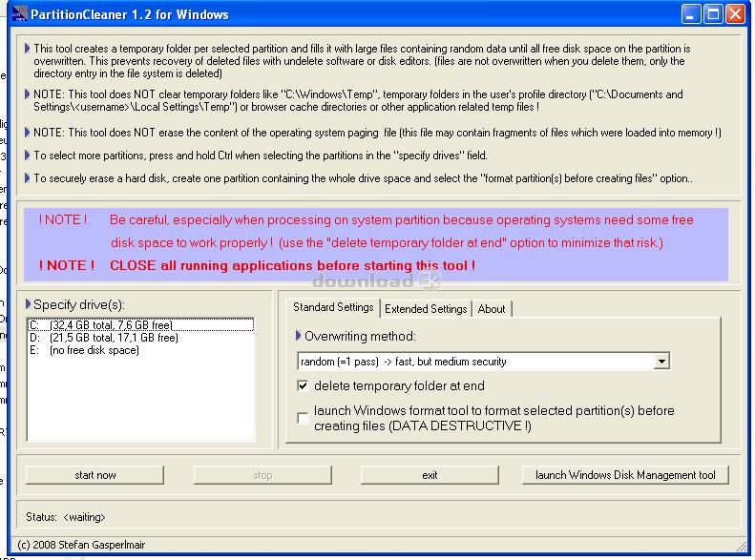Screen dimensions: 755x560
Task: Click the PartitionCleaner title bar app icon
Action: click(19, 14)
